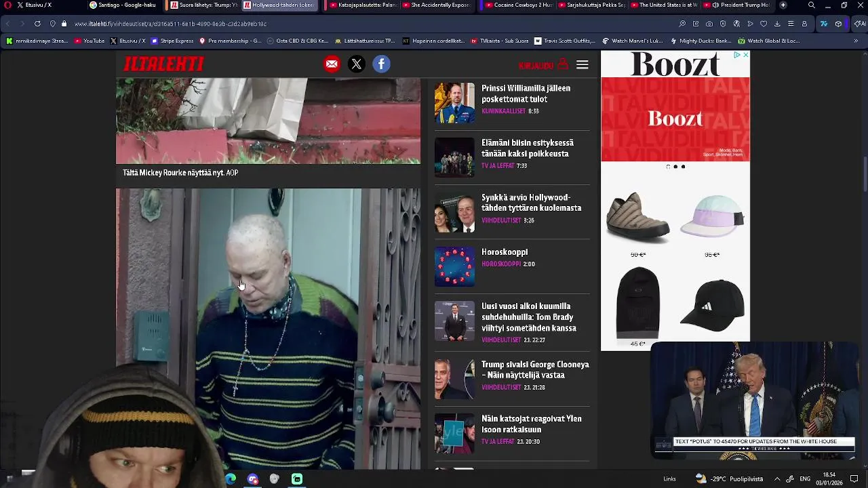
Task: Open the zoom search icon in address bar
Action: coord(682,24)
